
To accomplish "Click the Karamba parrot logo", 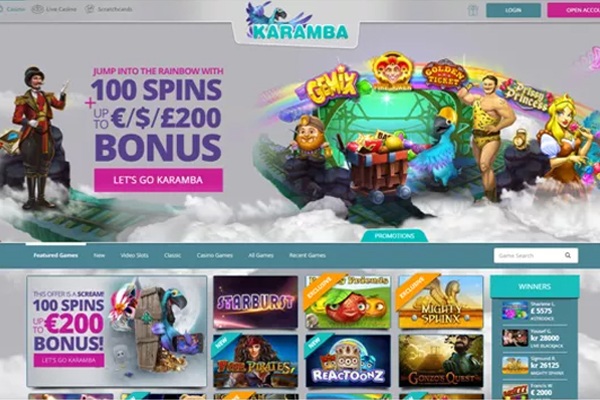I will (297, 22).
